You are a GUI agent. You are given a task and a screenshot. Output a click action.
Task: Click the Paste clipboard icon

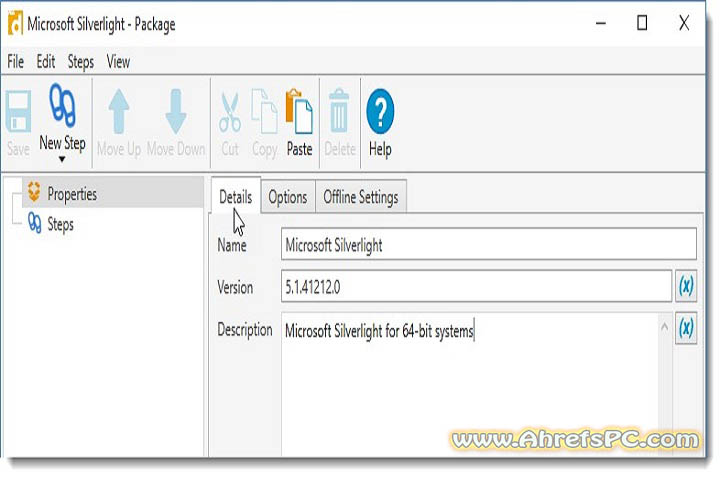tap(299, 111)
